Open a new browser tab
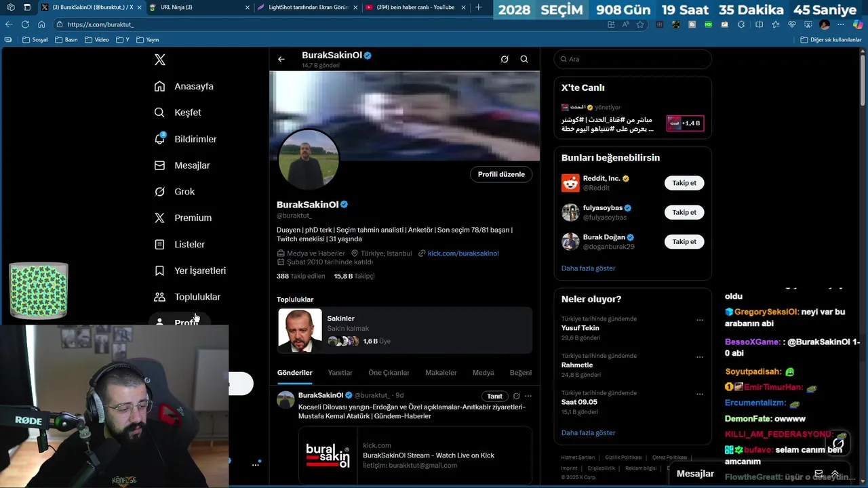Image resolution: width=868 pixels, height=488 pixels. pyautogui.click(x=478, y=7)
